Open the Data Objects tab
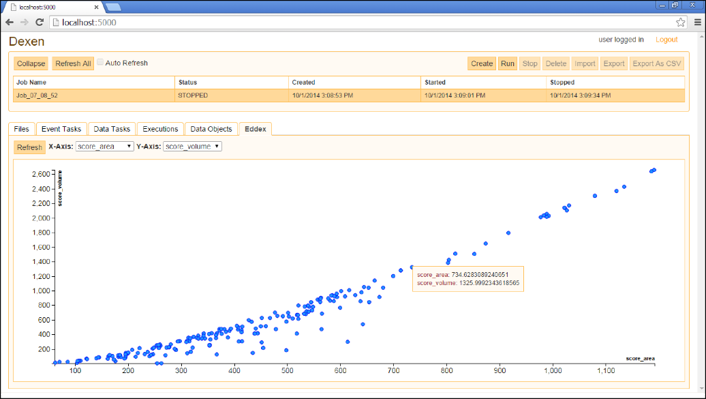This screenshot has height=399, width=706. 211,129
